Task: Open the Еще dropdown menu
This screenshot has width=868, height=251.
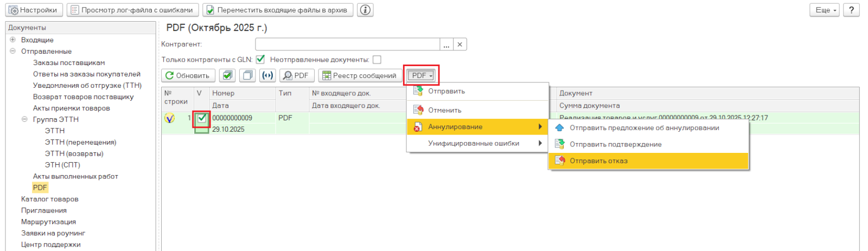Action: click(x=826, y=10)
